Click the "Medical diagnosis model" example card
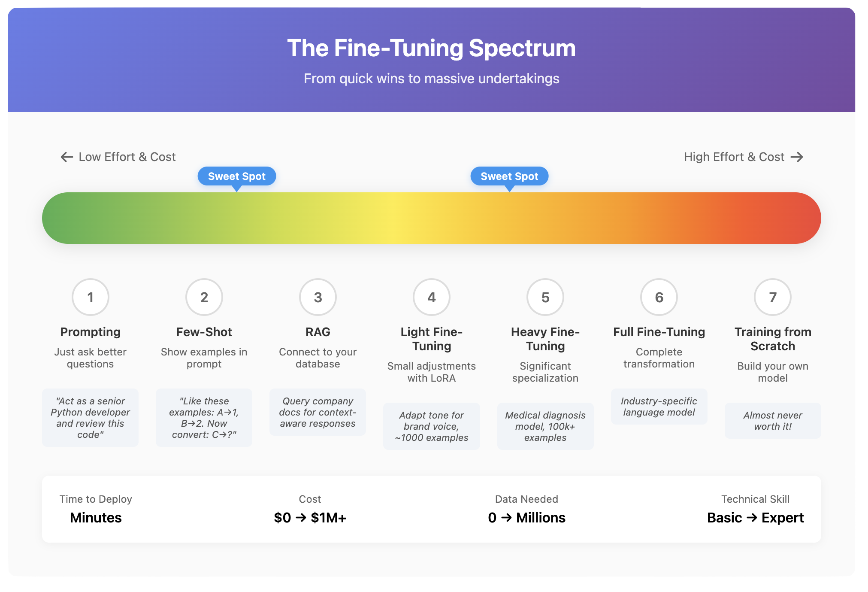This screenshot has width=868, height=592. (x=545, y=426)
